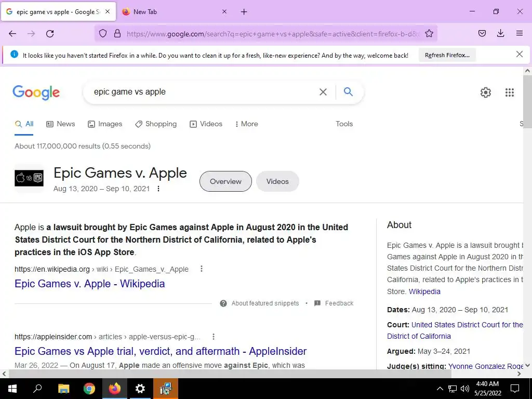
Task: Switch to the New Tab browser tab
Action: tap(173, 11)
